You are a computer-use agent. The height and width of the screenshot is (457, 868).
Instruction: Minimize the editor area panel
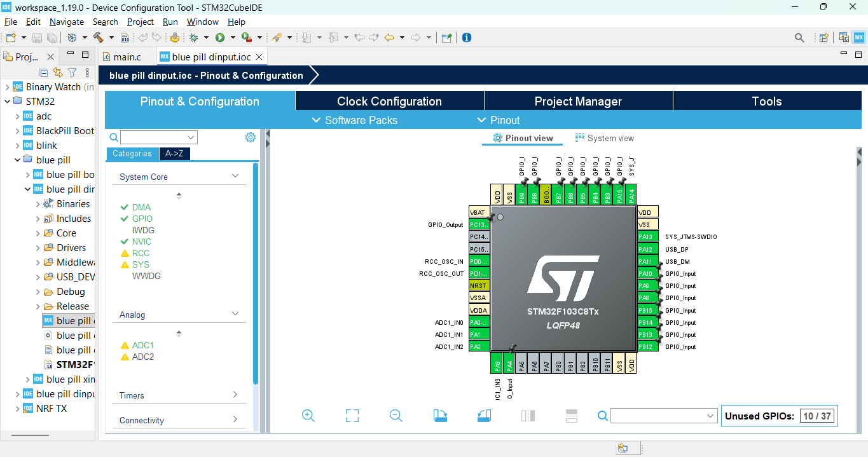tap(843, 54)
